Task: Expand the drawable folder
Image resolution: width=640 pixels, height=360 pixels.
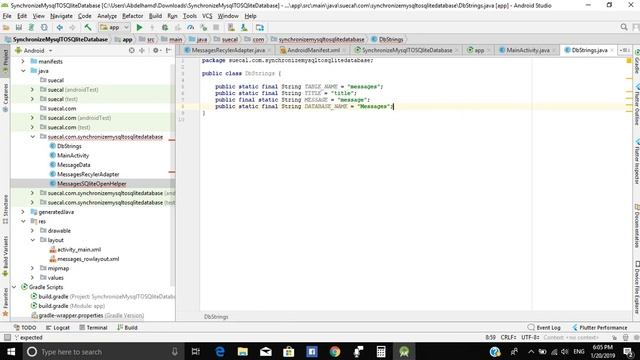Action: coord(32,231)
